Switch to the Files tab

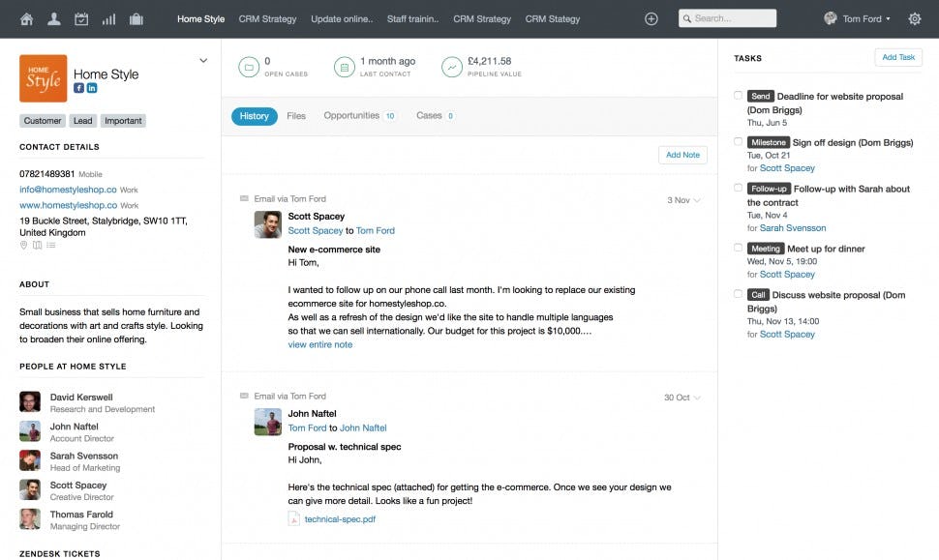pyautogui.click(x=296, y=116)
